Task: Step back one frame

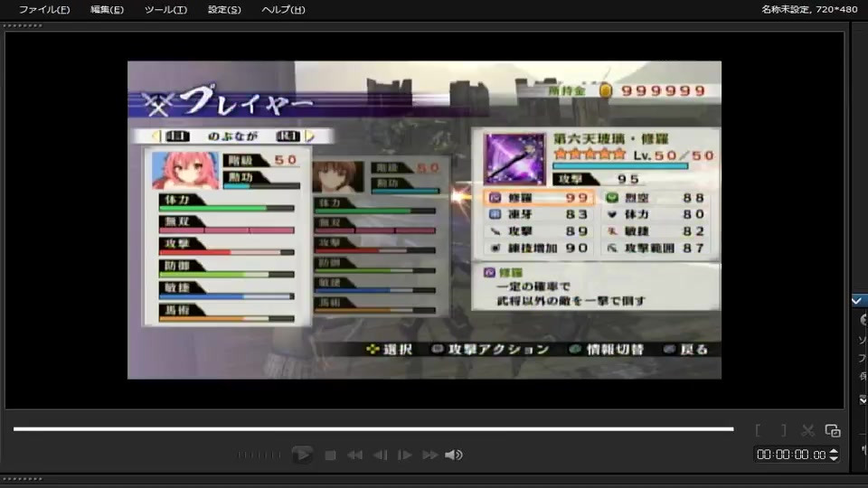Action: 381,455
